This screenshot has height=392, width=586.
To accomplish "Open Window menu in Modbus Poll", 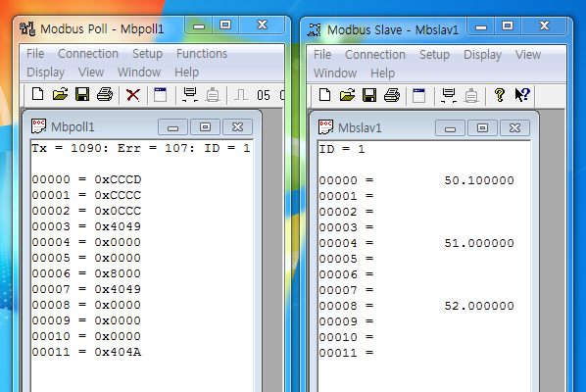I will [x=139, y=73].
